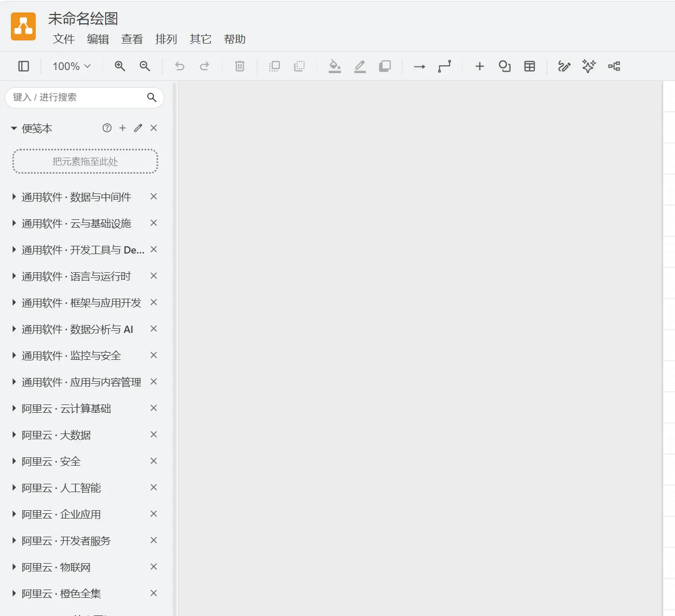Open the 其它 menu
This screenshot has height=616, width=675.
coord(201,39)
